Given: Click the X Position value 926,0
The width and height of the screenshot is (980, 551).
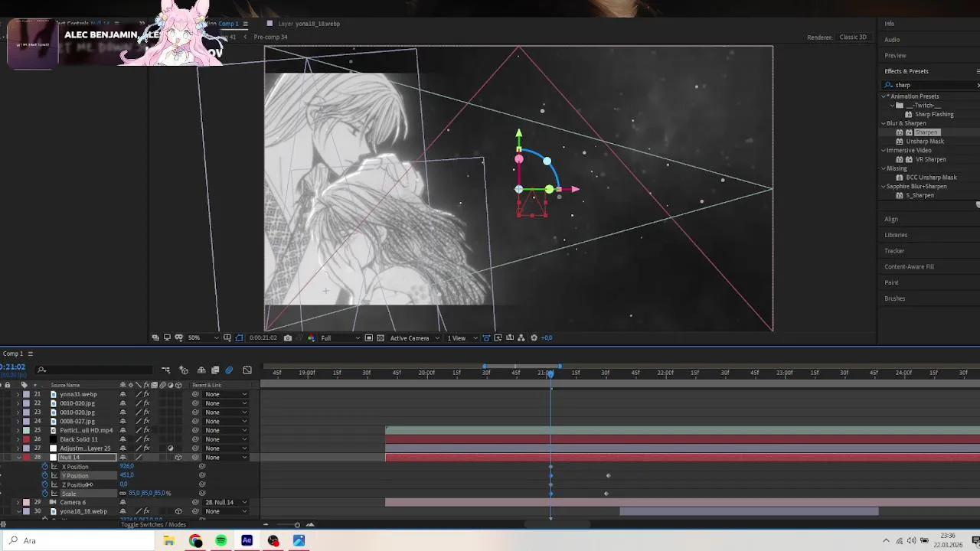Looking at the screenshot, I should point(126,467).
